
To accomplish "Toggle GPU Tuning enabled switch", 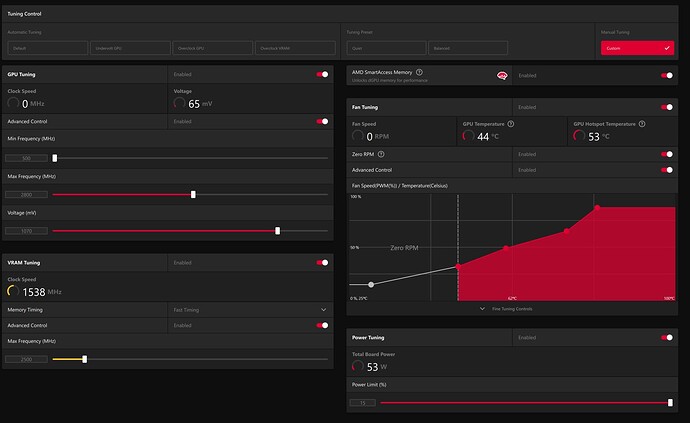I will pos(323,74).
